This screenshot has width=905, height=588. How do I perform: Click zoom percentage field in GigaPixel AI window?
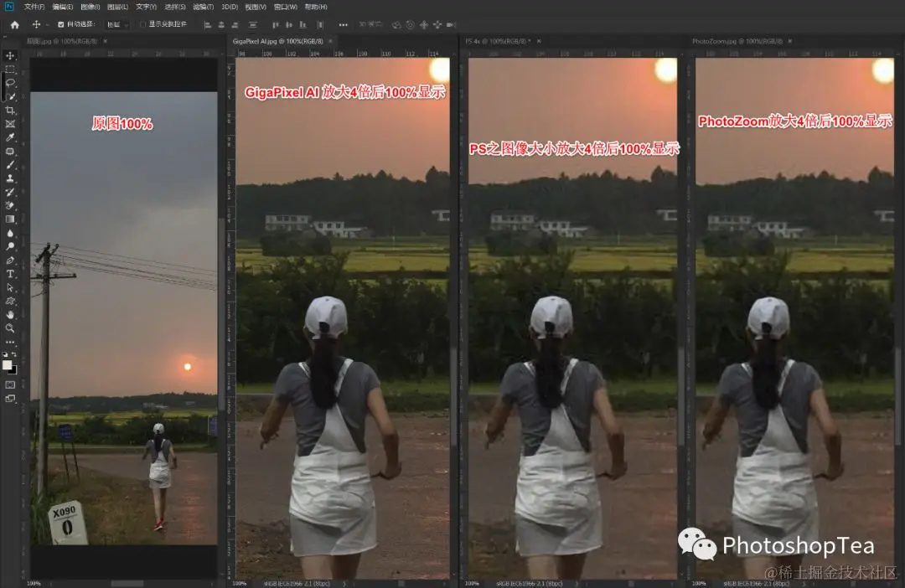240,583
